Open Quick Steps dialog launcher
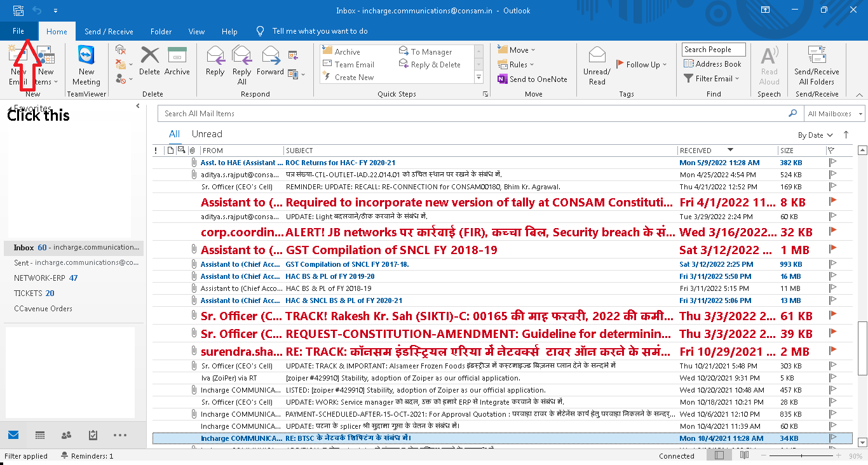 (485, 94)
